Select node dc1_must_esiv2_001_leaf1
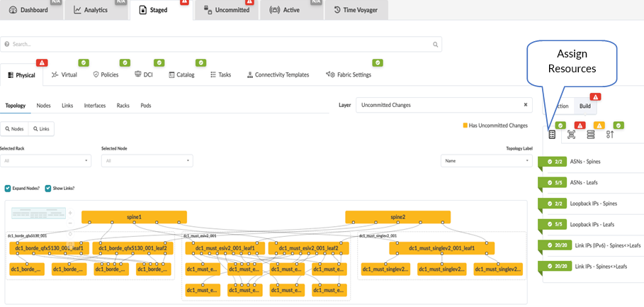 [225, 248]
